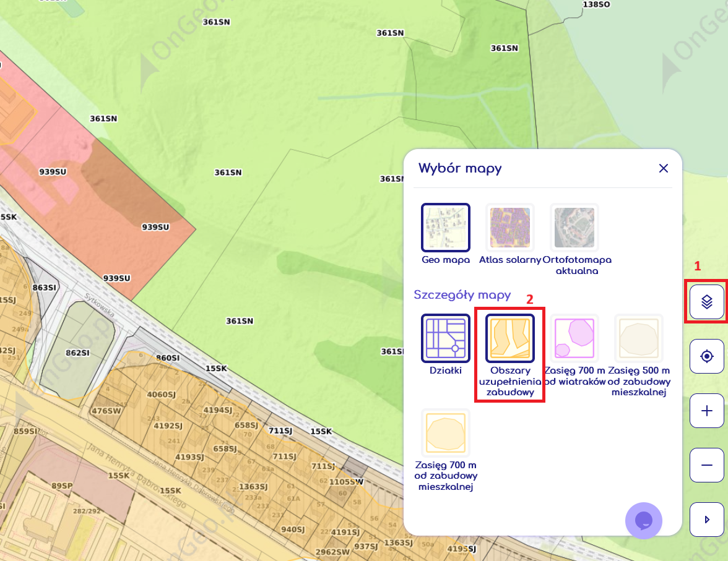Choose Ortofotomapa aktualna base map
728x561 pixels.
pyautogui.click(x=574, y=228)
